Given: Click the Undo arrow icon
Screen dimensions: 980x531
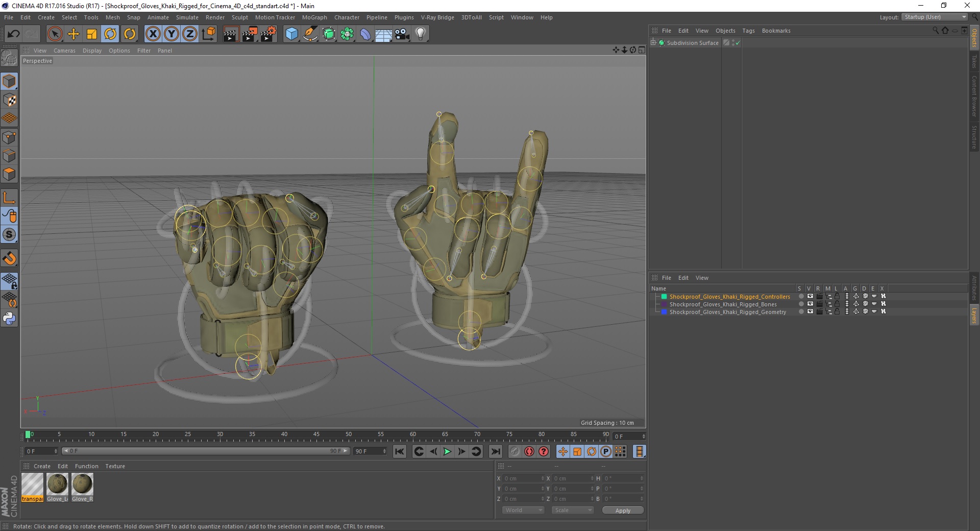Looking at the screenshot, I should click(x=14, y=34).
